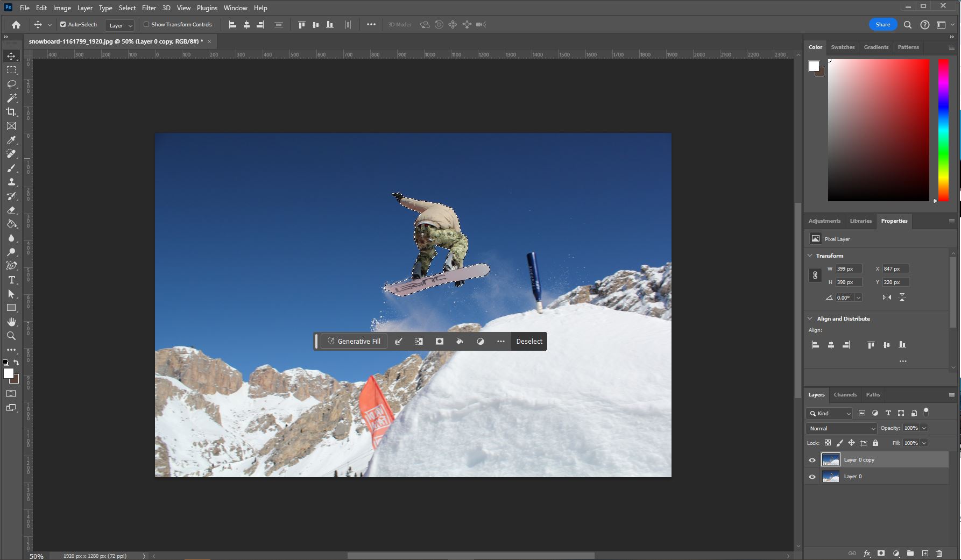Select the Clone Stamp tool
Viewport: 961px width, 560px height.
pyautogui.click(x=11, y=182)
